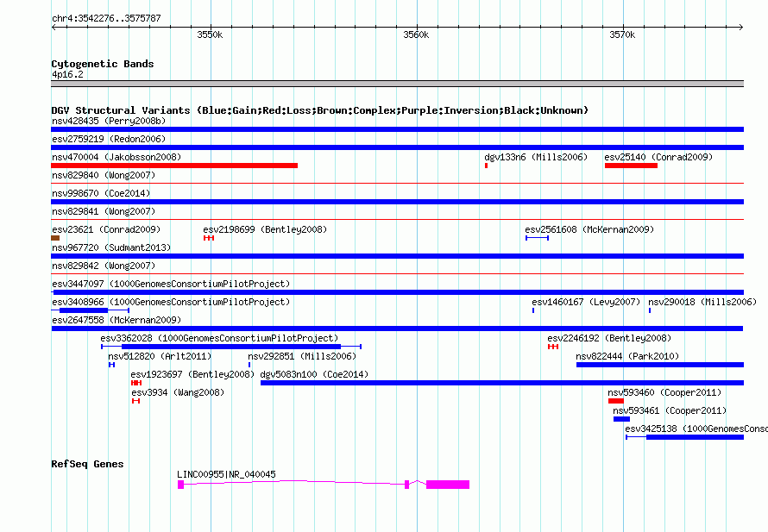Select the 4p16.2 band label
This screenshot has height=532, width=768.
click(67, 74)
